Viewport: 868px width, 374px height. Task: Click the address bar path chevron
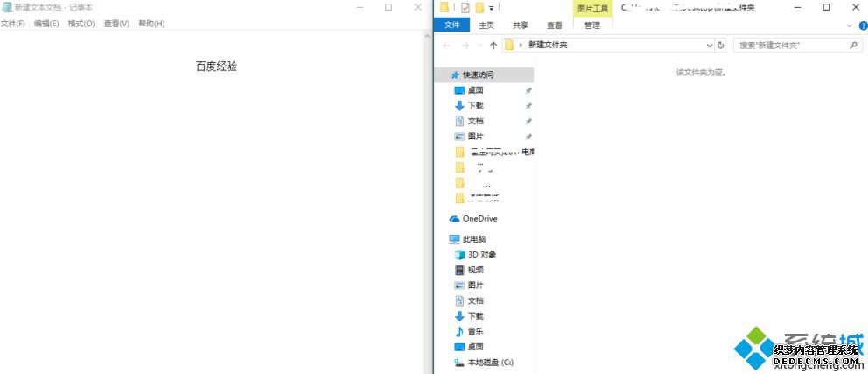pos(521,46)
